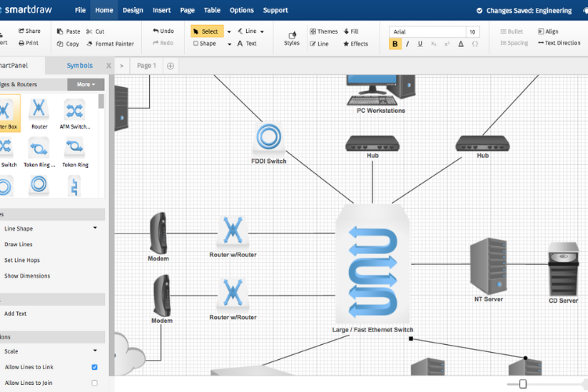Paste from clipboard
The image size is (588, 392).
click(69, 31)
